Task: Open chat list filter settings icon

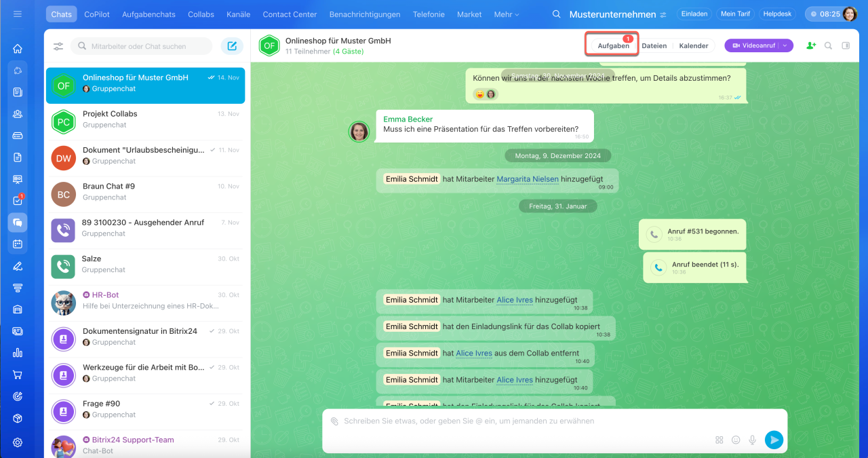Action: click(58, 46)
